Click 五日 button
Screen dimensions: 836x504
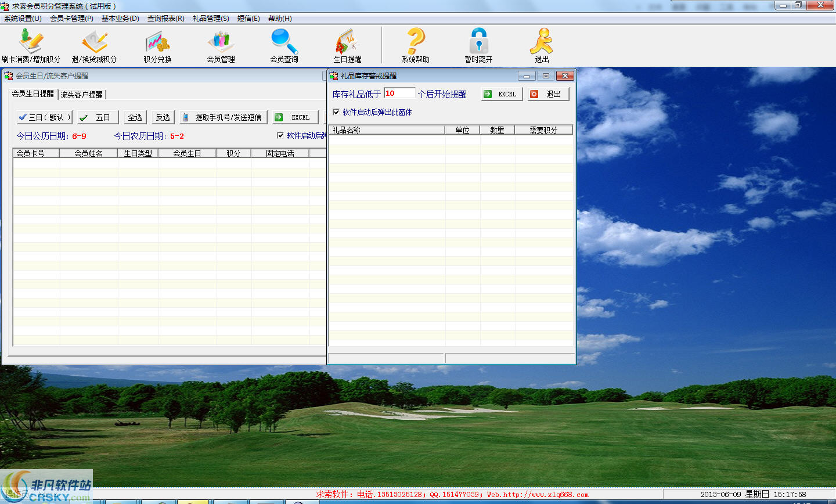[98, 117]
